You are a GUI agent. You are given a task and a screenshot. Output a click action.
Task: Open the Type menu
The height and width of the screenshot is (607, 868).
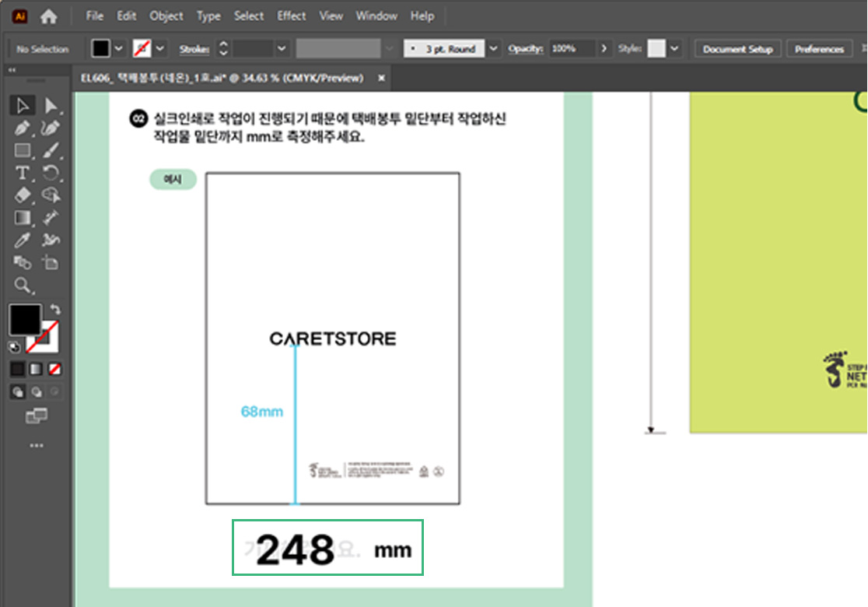pos(208,16)
